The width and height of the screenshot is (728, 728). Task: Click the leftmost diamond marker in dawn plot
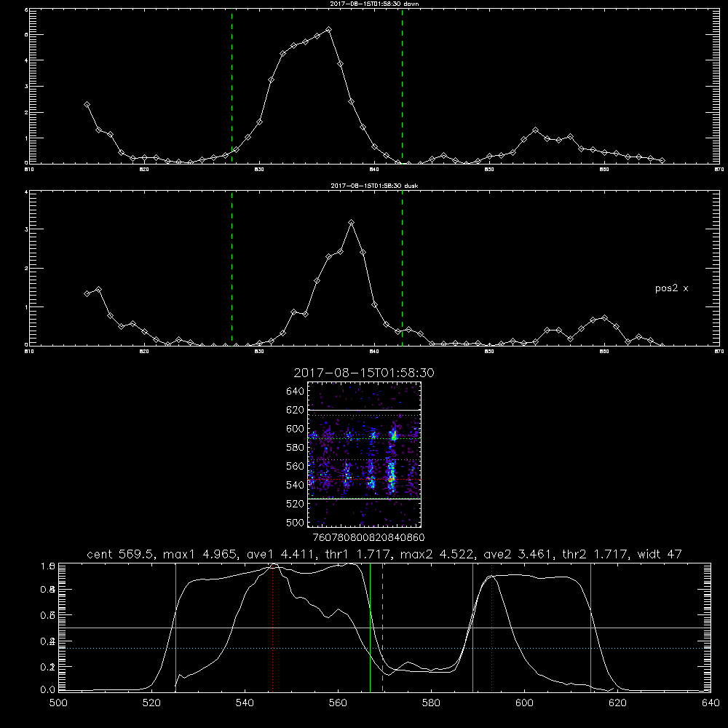(87, 105)
